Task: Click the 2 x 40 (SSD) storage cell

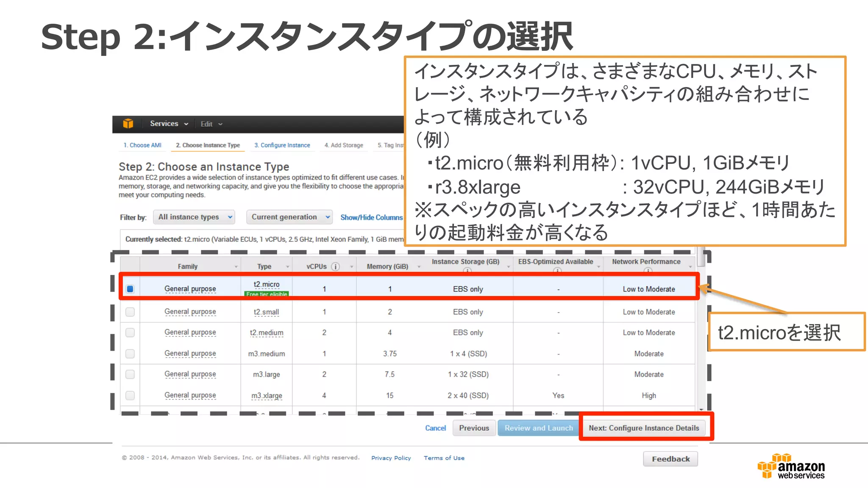Action: coord(468,395)
